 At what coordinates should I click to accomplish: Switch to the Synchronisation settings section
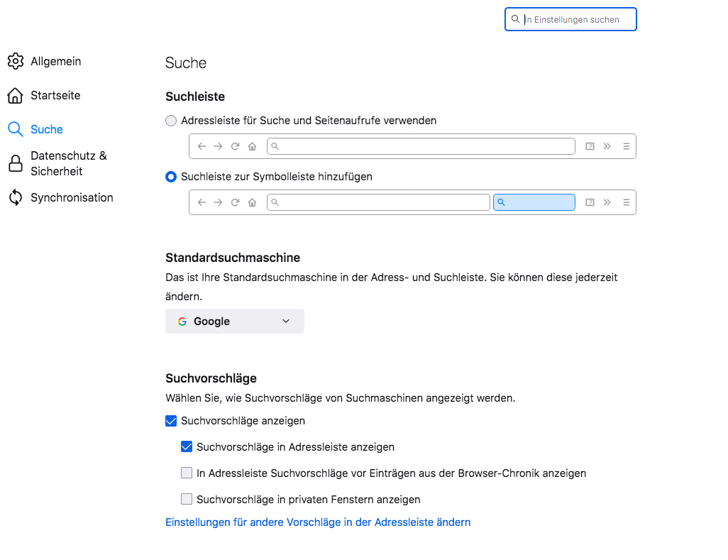point(72,198)
